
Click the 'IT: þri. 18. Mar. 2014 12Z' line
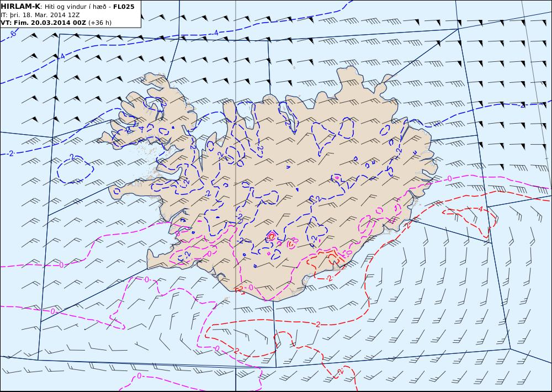(40, 15)
